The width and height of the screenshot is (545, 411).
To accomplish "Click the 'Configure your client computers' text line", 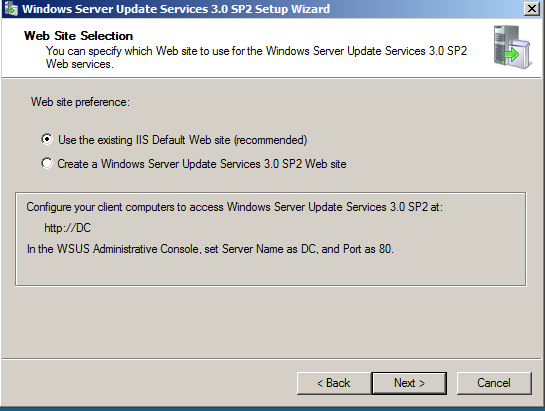I will point(235,207).
